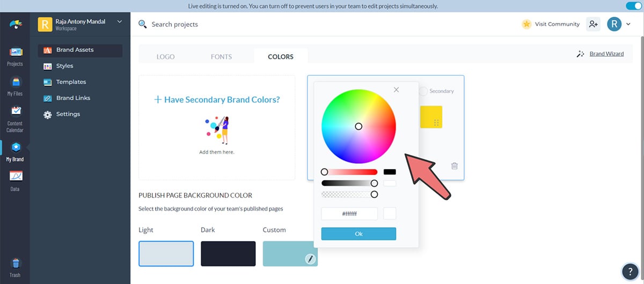Click the invite team member icon

point(593,24)
